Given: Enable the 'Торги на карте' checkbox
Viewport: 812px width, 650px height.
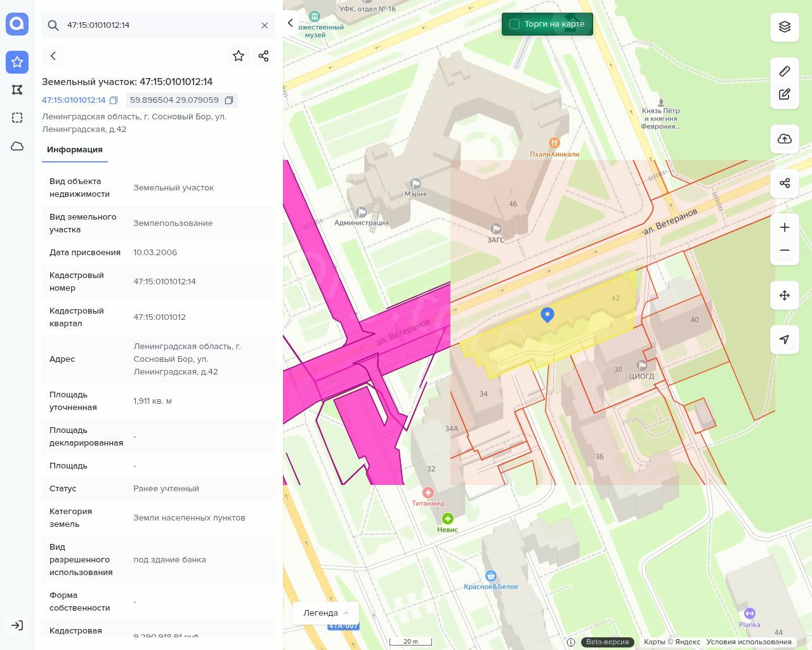Looking at the screenshot, I should 514,24.
